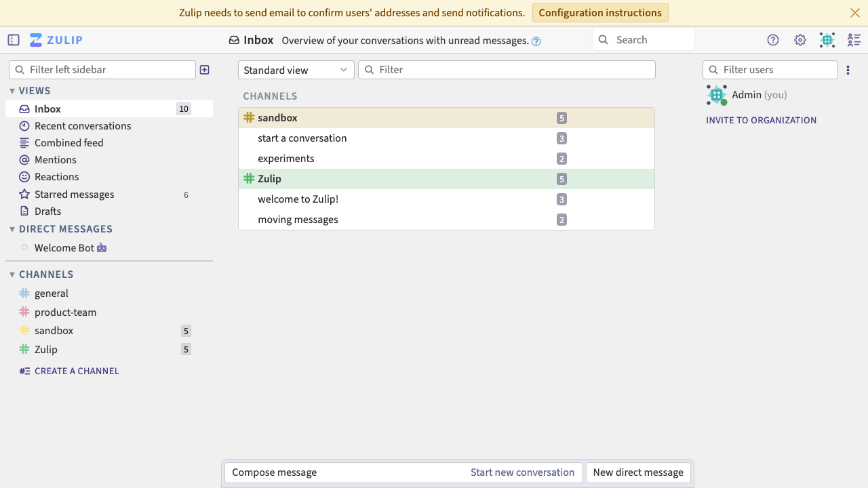
Task: Click the sandbox hash icon in sidebar
Action: (x=24, y=331)
